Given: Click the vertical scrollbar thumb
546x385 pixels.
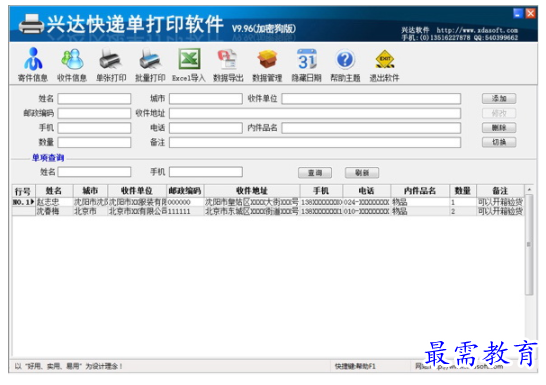Looking at the screenshot, I should (x=529, y=245).
